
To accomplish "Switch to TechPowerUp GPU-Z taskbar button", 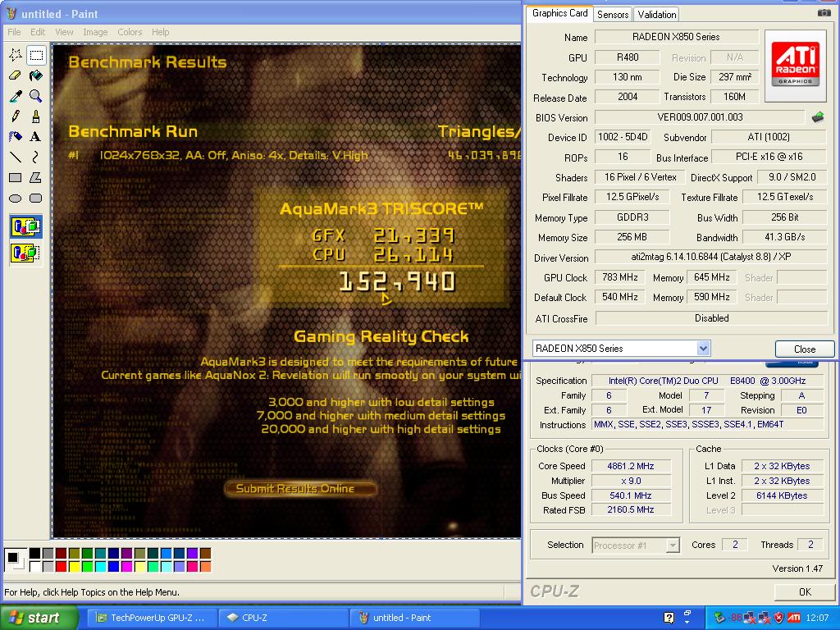I will click(151, 618).
